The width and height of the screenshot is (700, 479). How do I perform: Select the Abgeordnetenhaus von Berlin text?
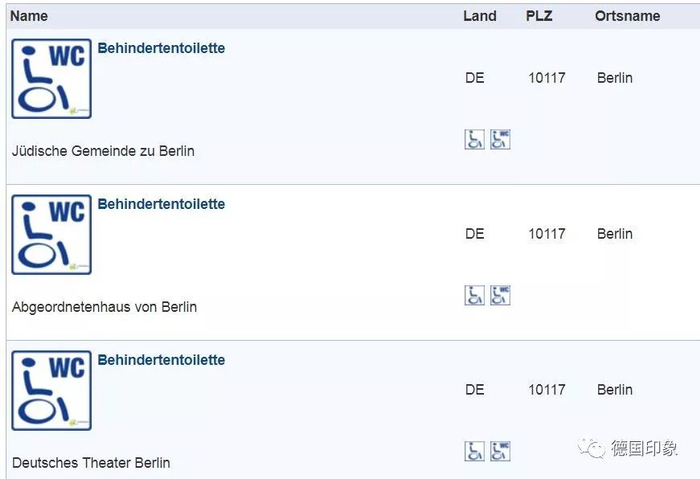coord(104,307)
